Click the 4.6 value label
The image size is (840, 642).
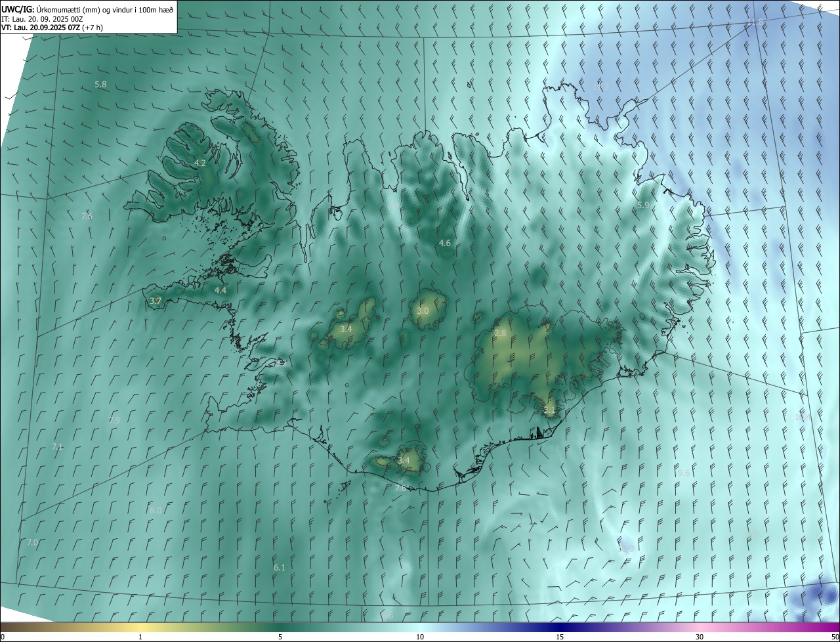pos(445,244)
